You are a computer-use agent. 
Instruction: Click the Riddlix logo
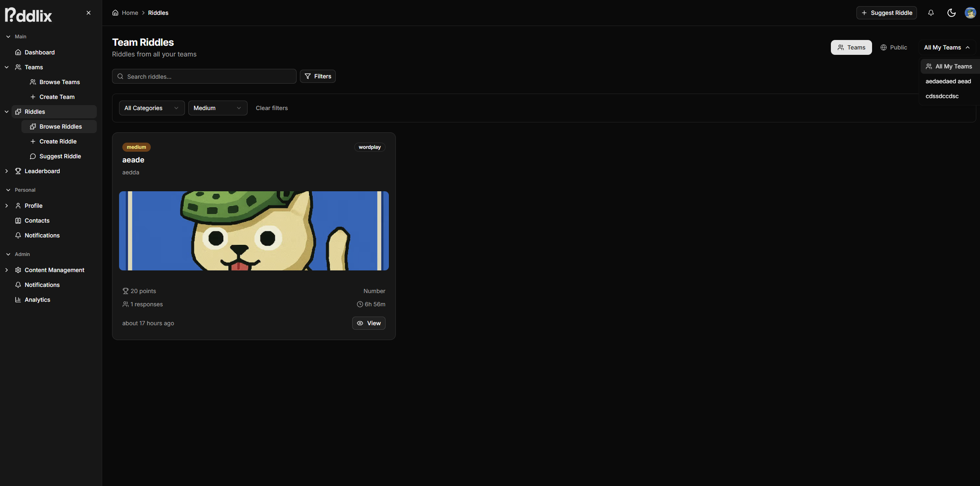[x=28, y=15]
